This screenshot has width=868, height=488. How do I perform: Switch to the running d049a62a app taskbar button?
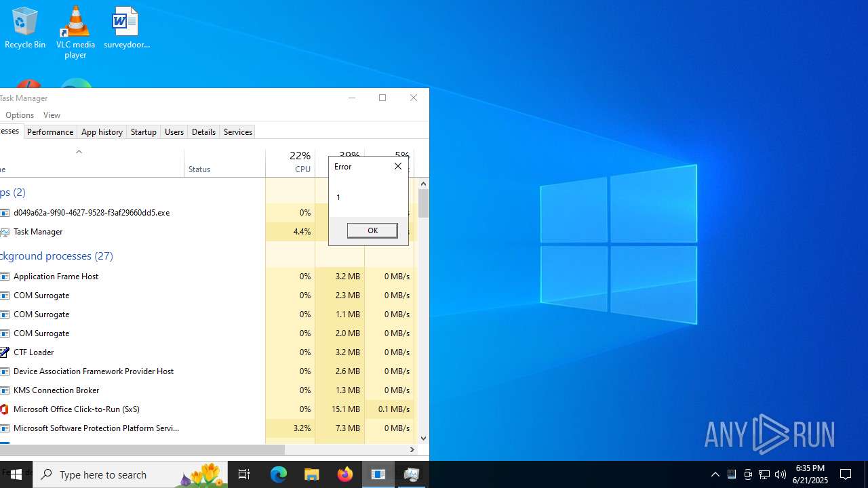tap(378, 474)
